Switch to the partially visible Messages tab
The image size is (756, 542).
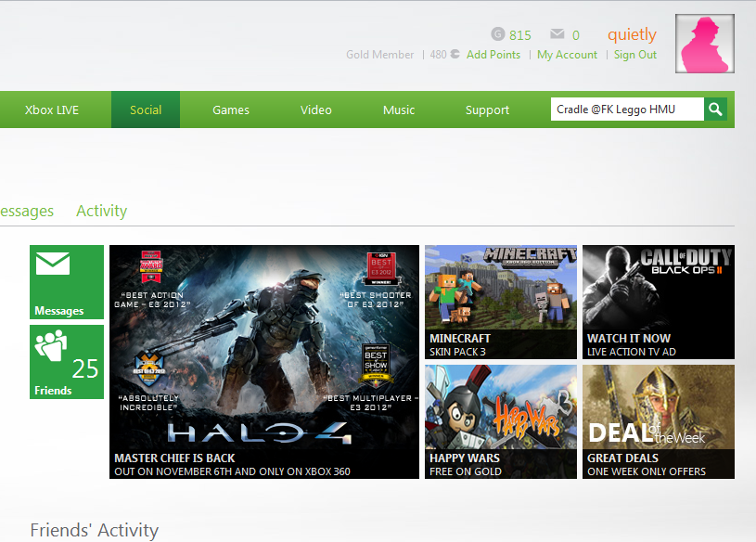[27, 212]
